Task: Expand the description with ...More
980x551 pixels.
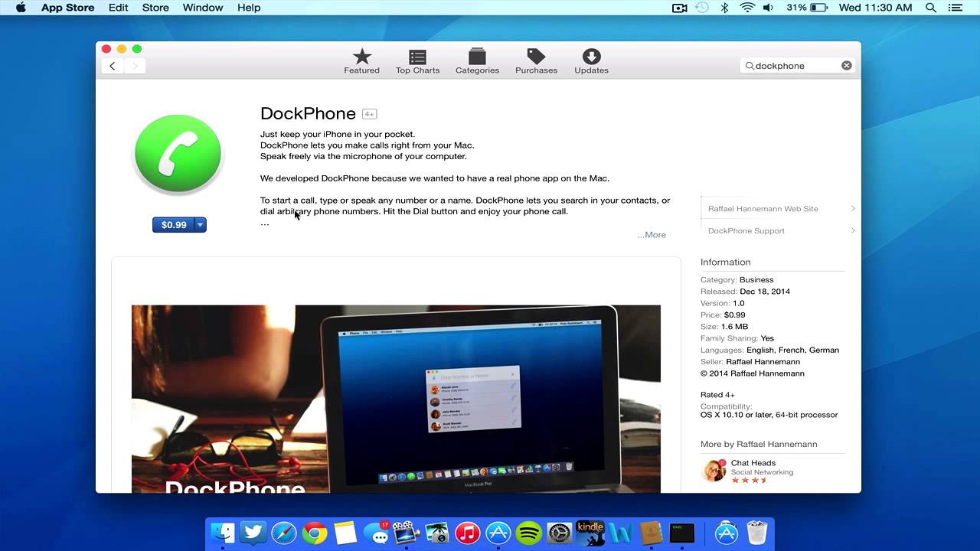Action: (x=652, y=235)
